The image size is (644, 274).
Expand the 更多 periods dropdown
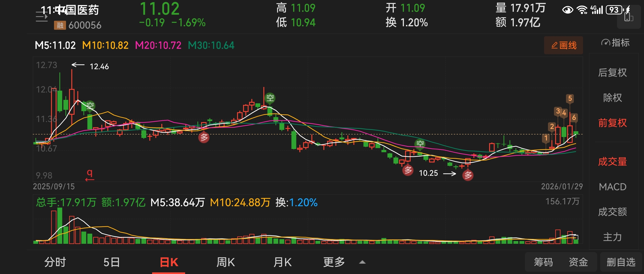pos(334,262)
